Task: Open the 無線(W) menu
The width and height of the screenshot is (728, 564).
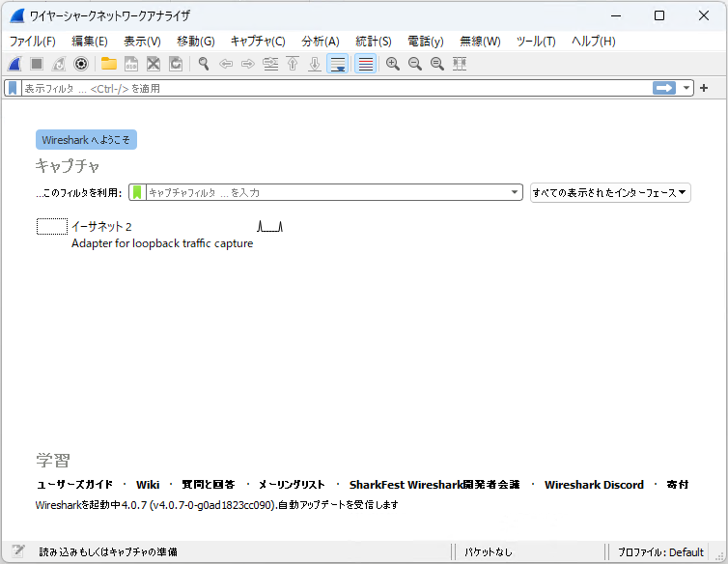Action: pos(480,42)
